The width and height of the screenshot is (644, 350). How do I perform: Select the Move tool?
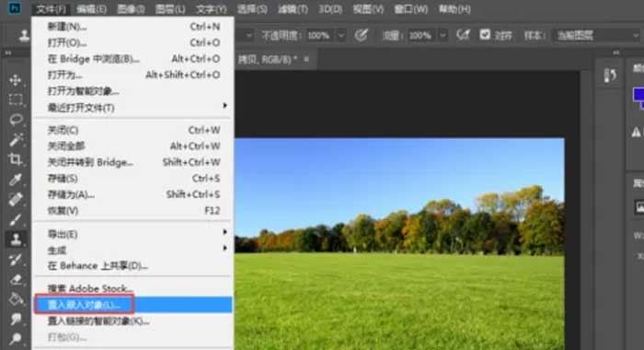point(16,80)
